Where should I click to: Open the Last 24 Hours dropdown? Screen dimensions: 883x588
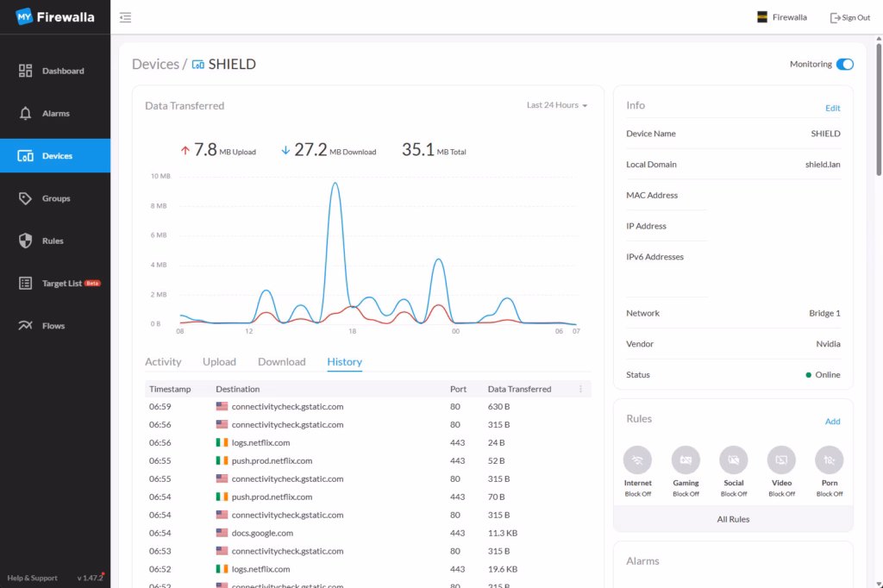pos(557,105)
